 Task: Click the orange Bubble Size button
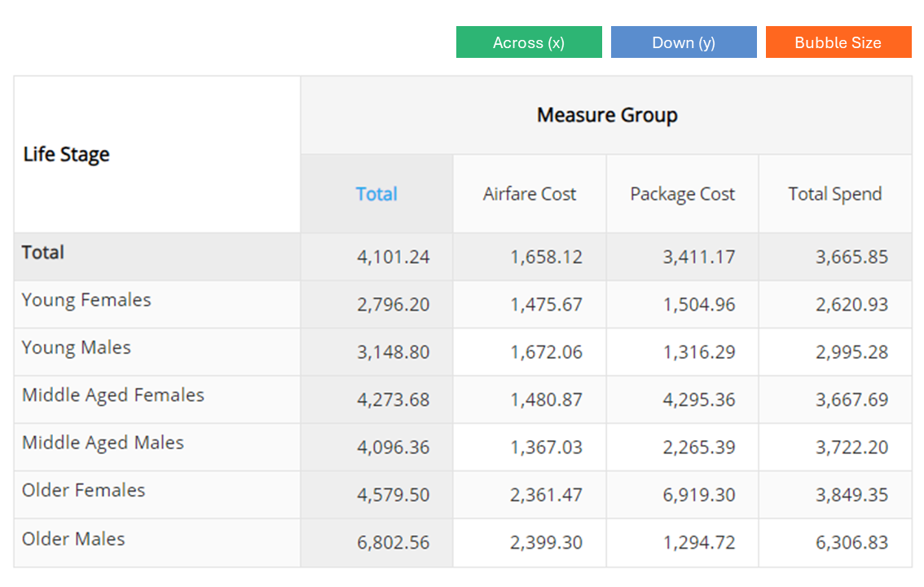838,42
